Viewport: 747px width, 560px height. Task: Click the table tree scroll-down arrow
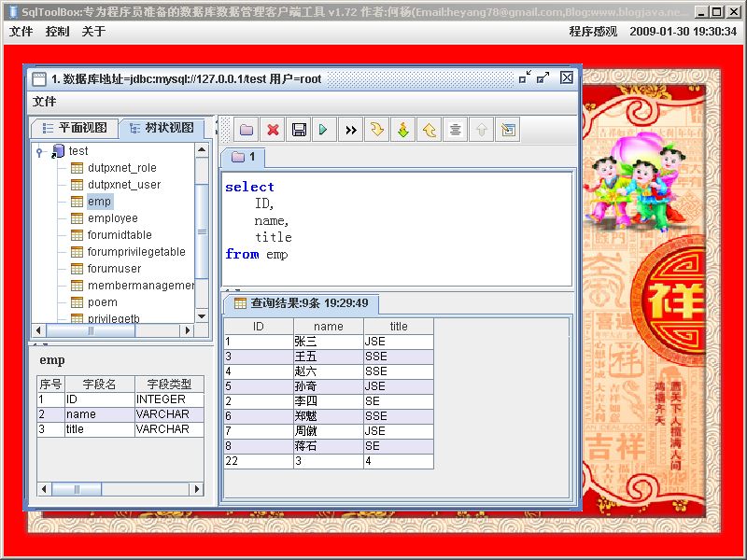tap(202, 316)
